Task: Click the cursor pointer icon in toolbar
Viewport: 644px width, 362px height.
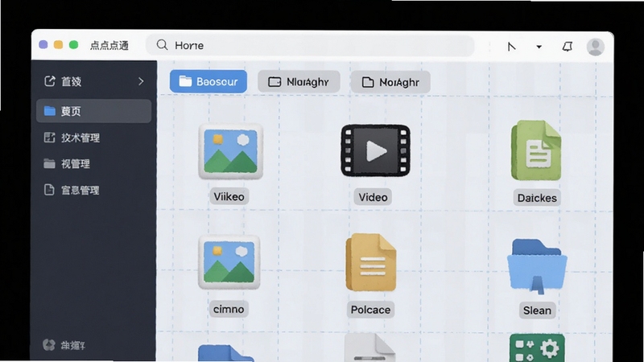Action: (511, 47)
